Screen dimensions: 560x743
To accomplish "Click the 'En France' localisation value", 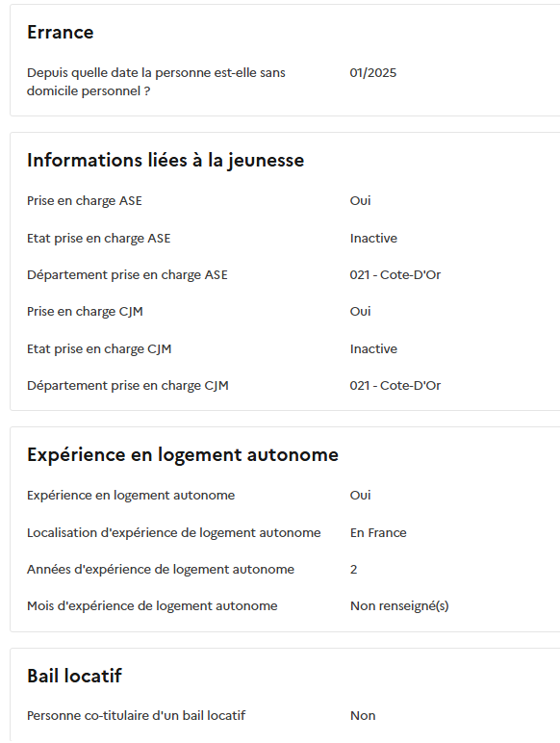I will tap(378, 533).
